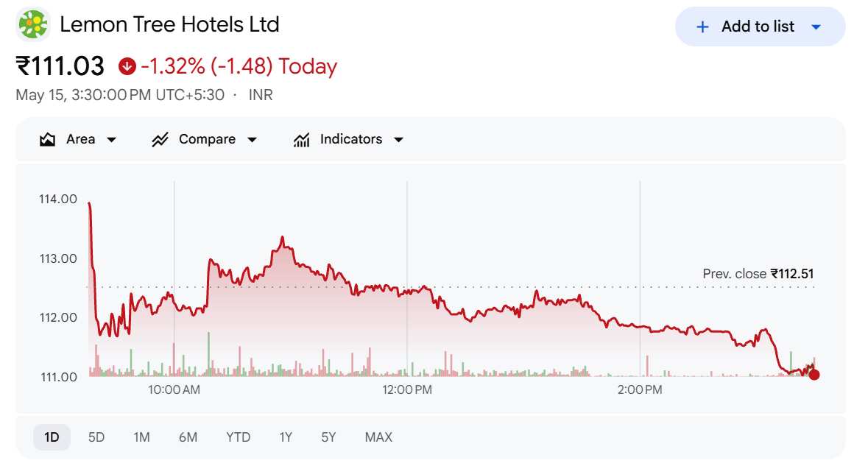The image size is (868, 466).
Task: Click the Area chart type icon
Action: [x=48, y=139]
